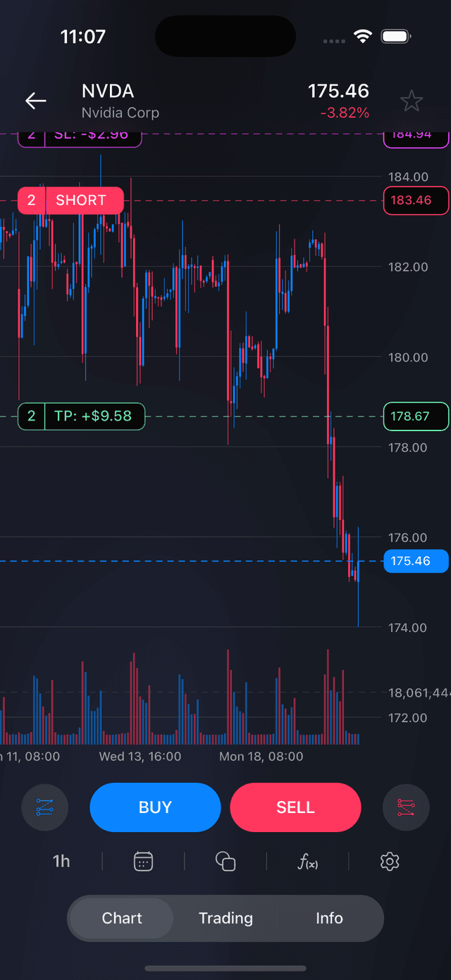Open the f(x) indicators icon

[x=308, y=861]
